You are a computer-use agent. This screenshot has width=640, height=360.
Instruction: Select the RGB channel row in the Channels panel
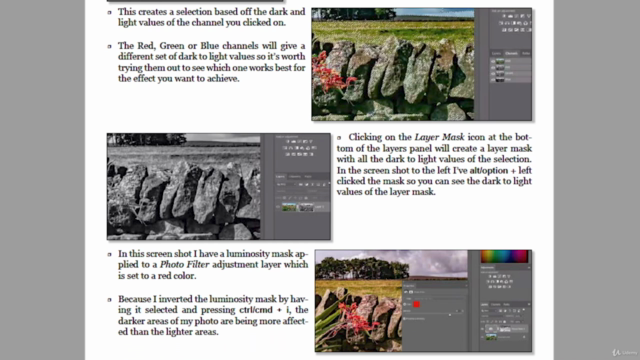coord(510,61)
